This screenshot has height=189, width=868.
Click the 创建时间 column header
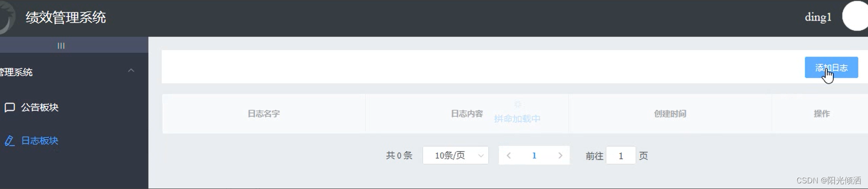pyautogui.click(x=670, y=114)
